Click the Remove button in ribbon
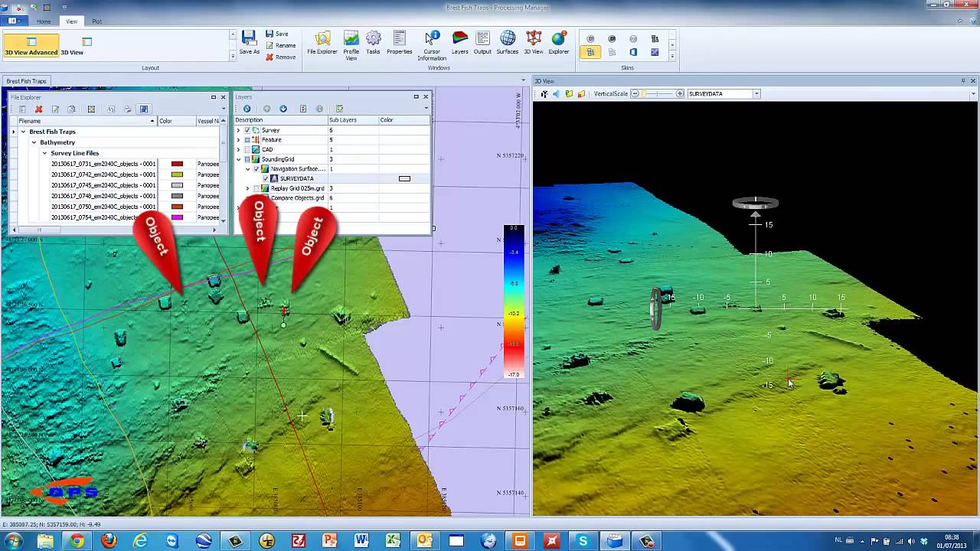The width and height of the screenshot is (980, 551). pyautogui.click(x=281, y=57)
